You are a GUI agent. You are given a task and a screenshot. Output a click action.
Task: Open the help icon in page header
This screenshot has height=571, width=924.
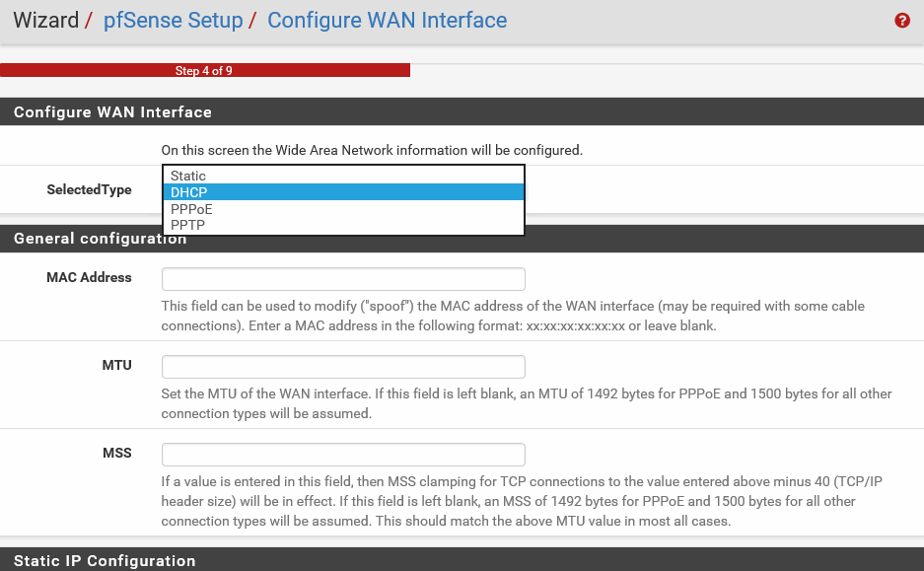click(901, 21)
